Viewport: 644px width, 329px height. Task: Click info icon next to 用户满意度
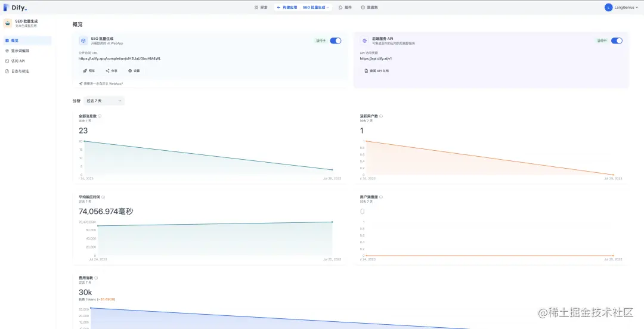pos(380,197)
